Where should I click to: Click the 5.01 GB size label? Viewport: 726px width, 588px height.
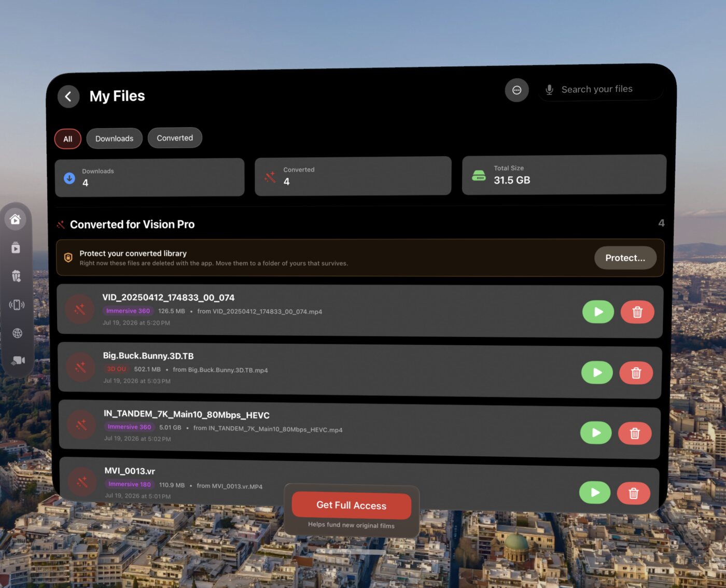(x=170, y=428)
